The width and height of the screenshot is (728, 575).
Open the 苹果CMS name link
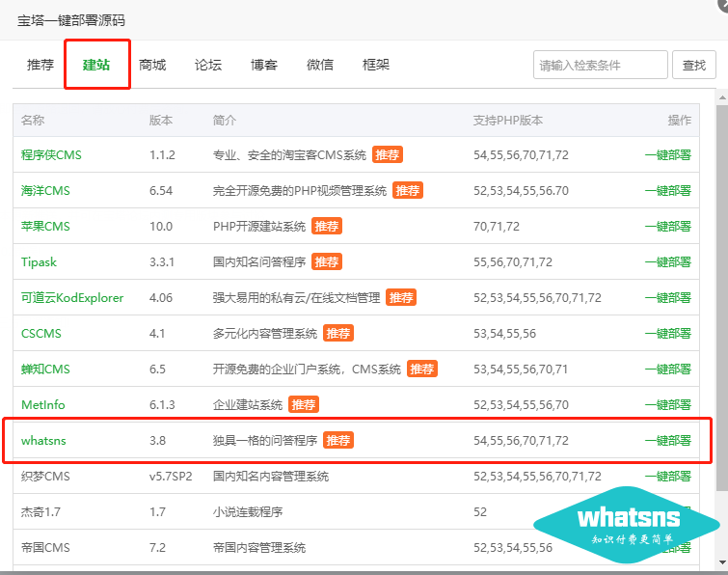pos(45,227)
